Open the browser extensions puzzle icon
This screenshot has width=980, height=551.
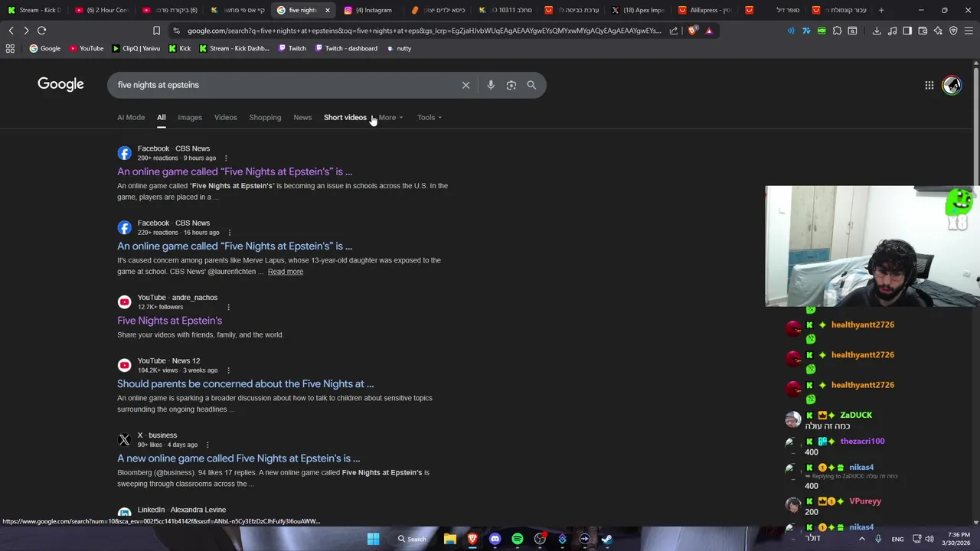pyautogui.click(x=837, y=31)
